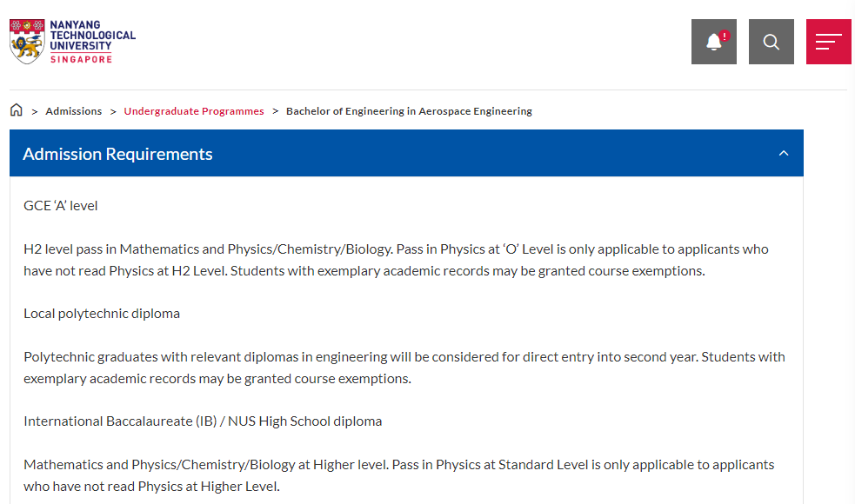
Task: Open the notifications bell
Action: 714,42
